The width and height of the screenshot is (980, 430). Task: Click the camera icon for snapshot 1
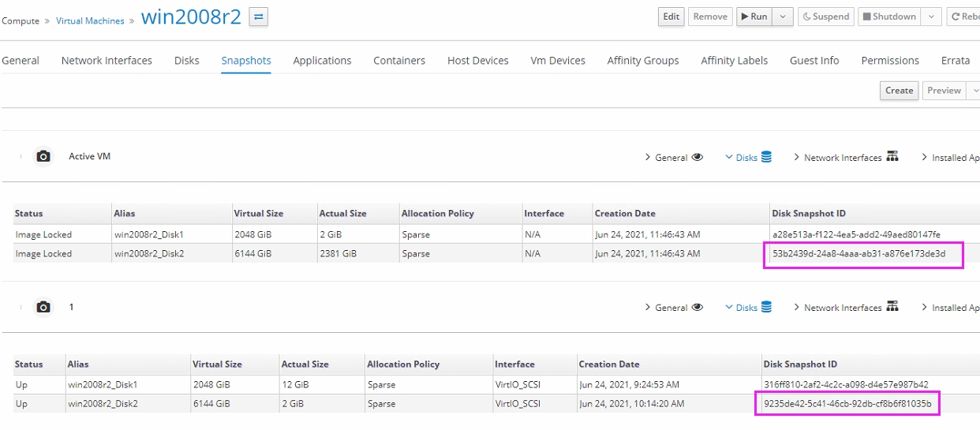(43, 307)
